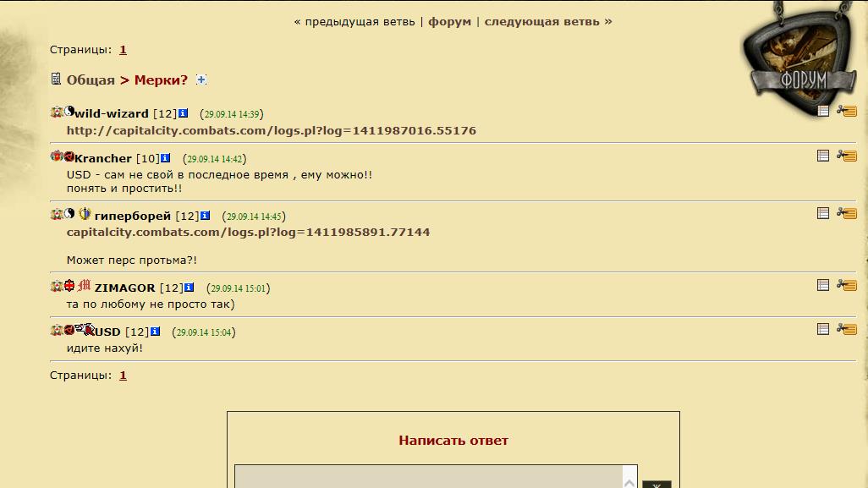Screen dimensions: 868x488
Task: Expand topic with plus icon beside Мерки?
Action: click(201, 80)
